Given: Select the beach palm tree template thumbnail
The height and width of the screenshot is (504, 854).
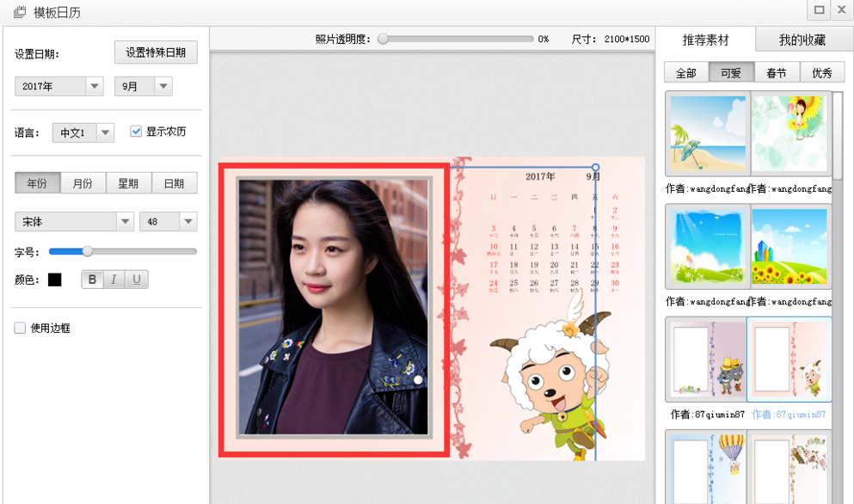Looking at the screenshot, I should pyautogui.click(x=708, y=133).
